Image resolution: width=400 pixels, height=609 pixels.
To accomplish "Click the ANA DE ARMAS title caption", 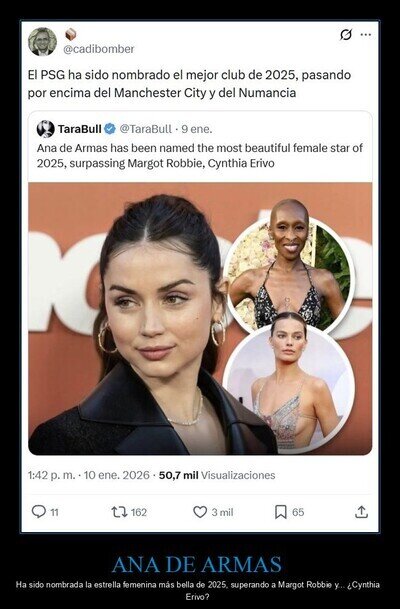I will click(197, 564).
